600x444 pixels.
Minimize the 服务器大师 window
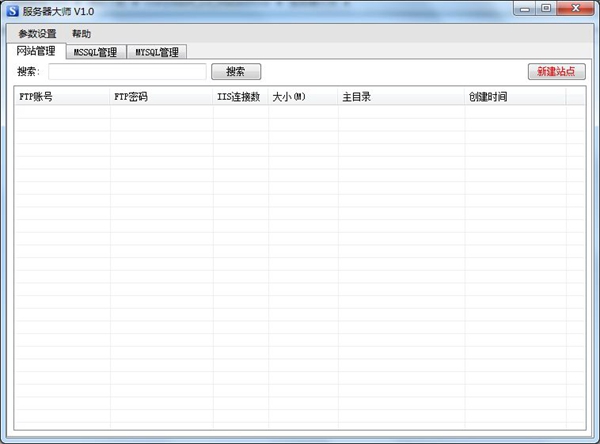[x=525, y=8]
